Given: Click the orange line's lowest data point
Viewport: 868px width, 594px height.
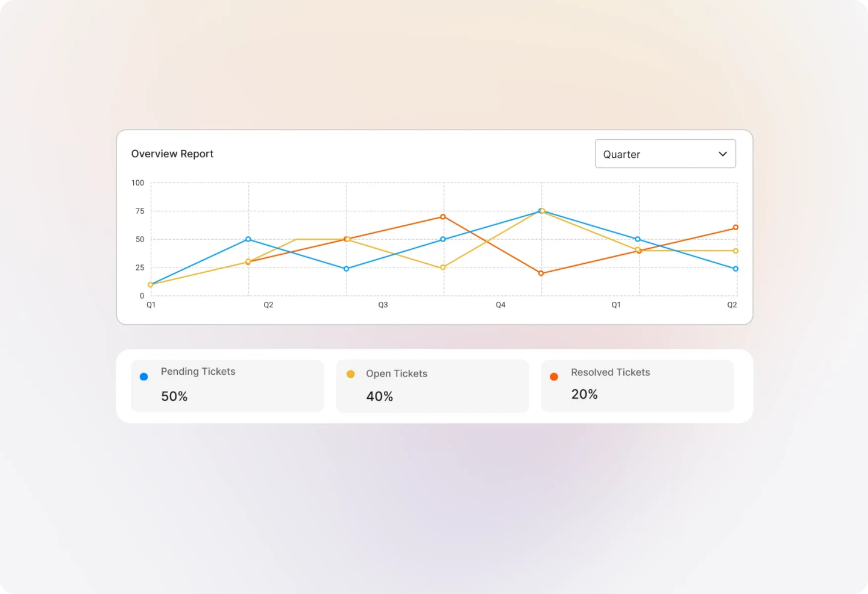Looking at the screenshot, I should click(x=541, y=274).
